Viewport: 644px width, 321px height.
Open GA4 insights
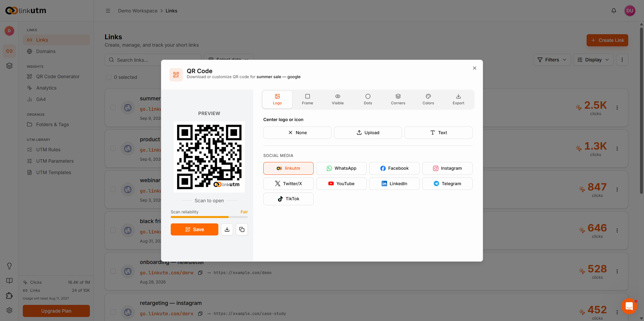tap(56, 99)
